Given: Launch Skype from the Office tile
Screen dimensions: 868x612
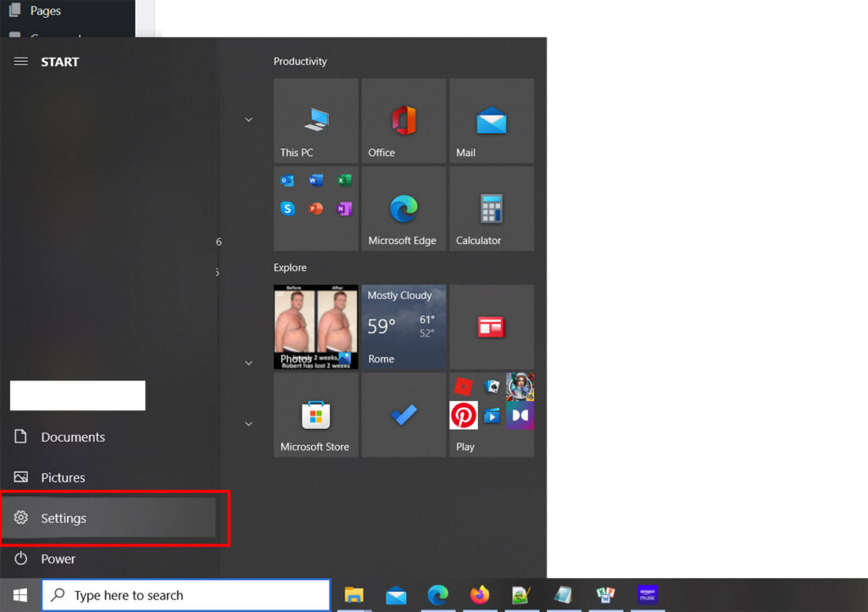Looking at the screenshot, I should [287, 209].
